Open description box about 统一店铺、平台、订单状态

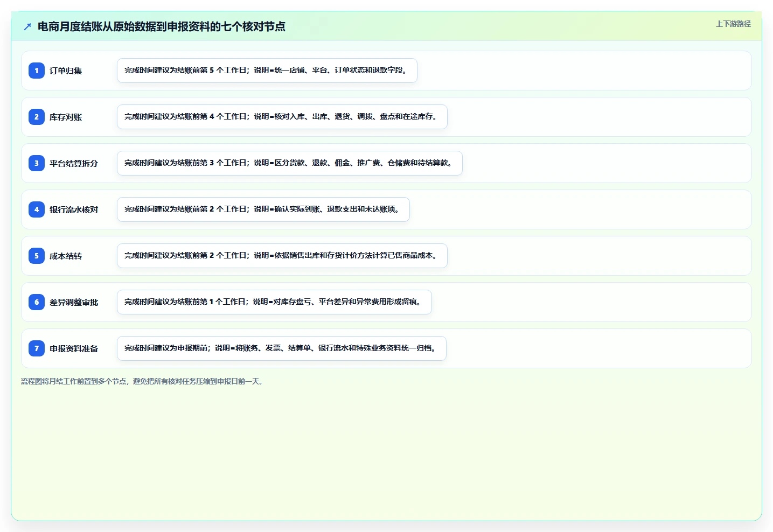point(267,71)
